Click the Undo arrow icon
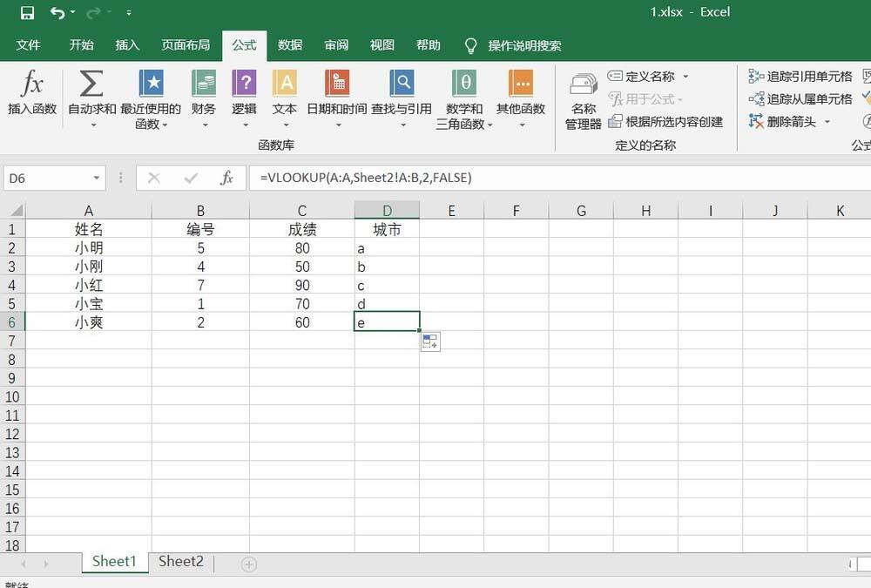871x588 pixels. tap(57, 12)
